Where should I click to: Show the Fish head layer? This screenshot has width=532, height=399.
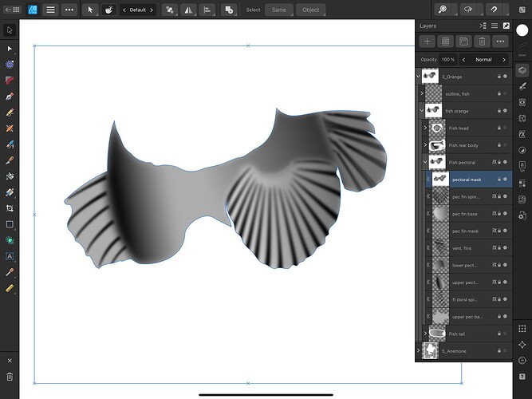(x=505, y=128)
